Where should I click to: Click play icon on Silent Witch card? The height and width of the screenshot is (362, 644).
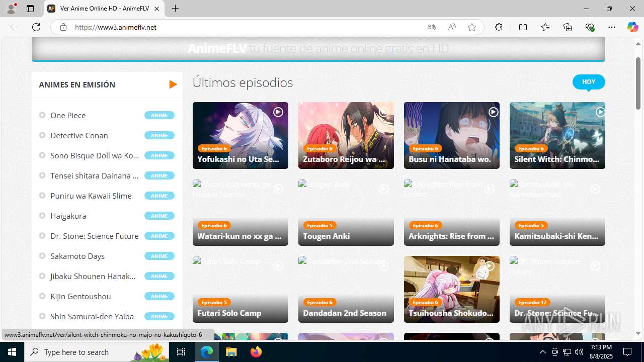(x=600, y=112)
